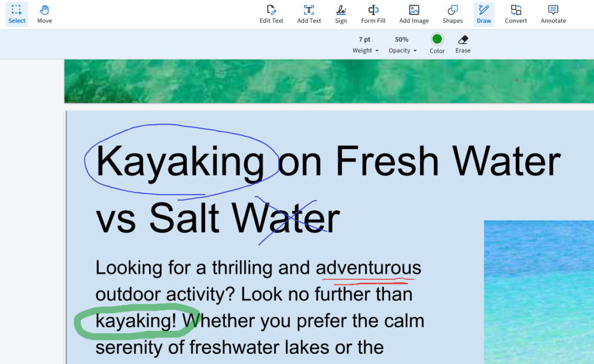Switch to the Annotate tool

click(553, 14)
